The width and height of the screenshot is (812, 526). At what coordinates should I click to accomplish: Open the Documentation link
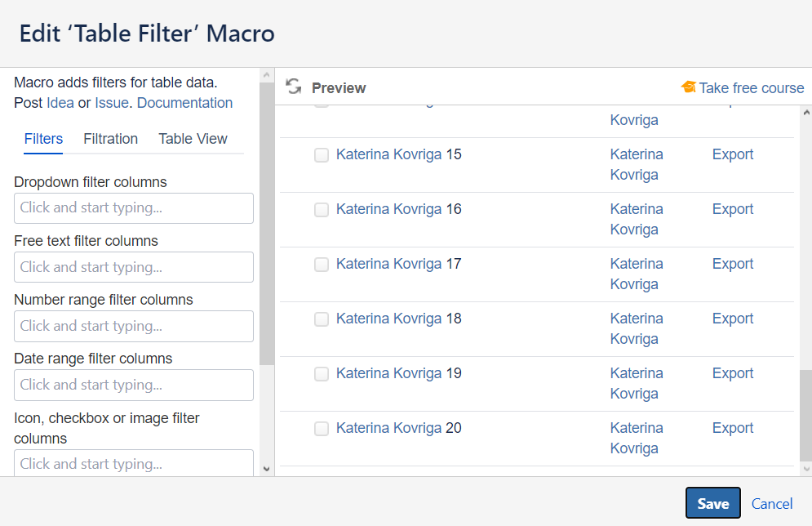point(184,103)
